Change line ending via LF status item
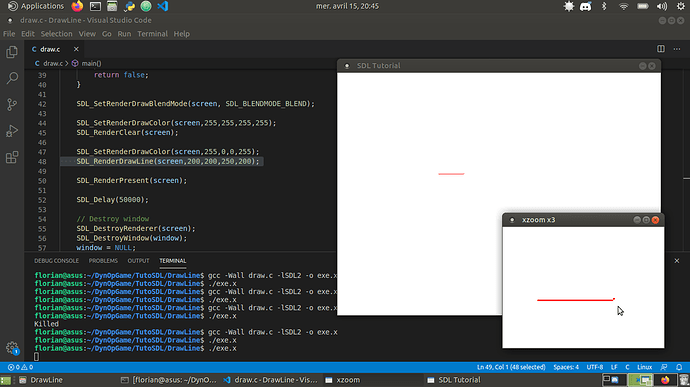 click(x=614, y=367)
